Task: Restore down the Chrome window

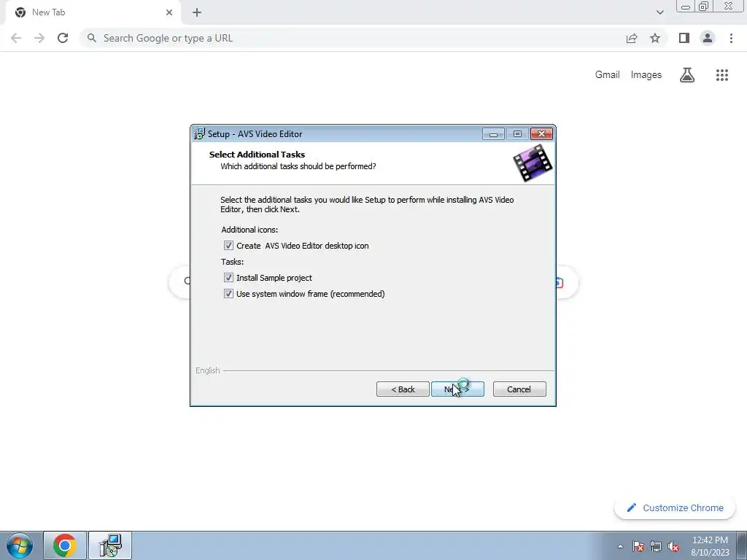Action: [704, 7]
